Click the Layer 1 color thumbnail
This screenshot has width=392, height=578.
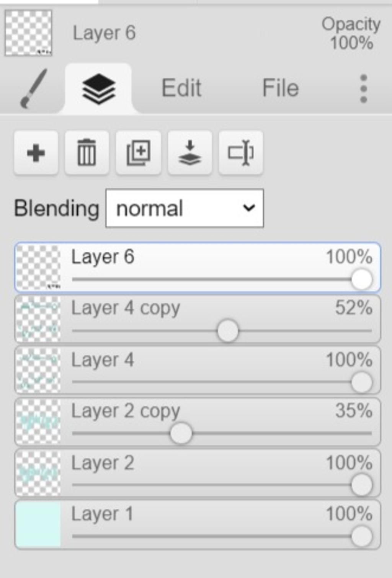pos(38,524)
